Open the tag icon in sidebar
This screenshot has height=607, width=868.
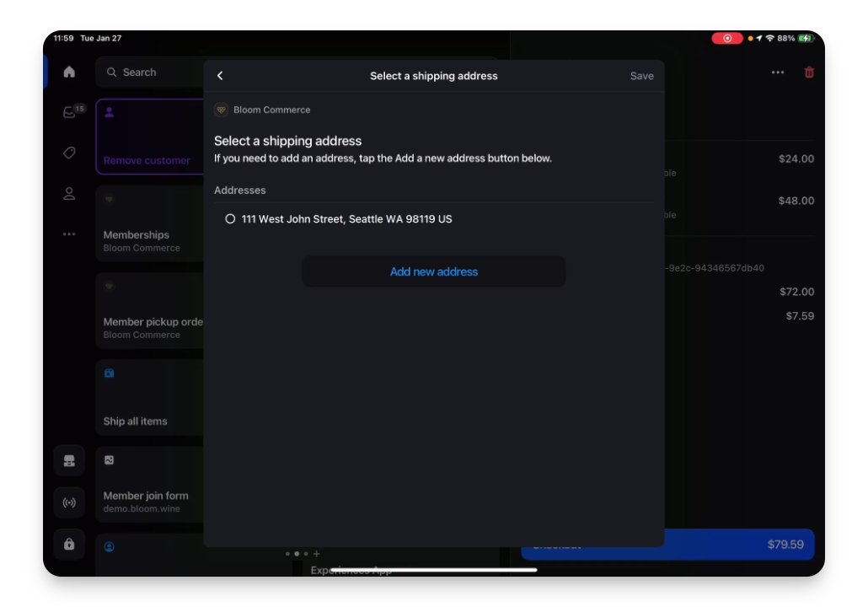69,153
